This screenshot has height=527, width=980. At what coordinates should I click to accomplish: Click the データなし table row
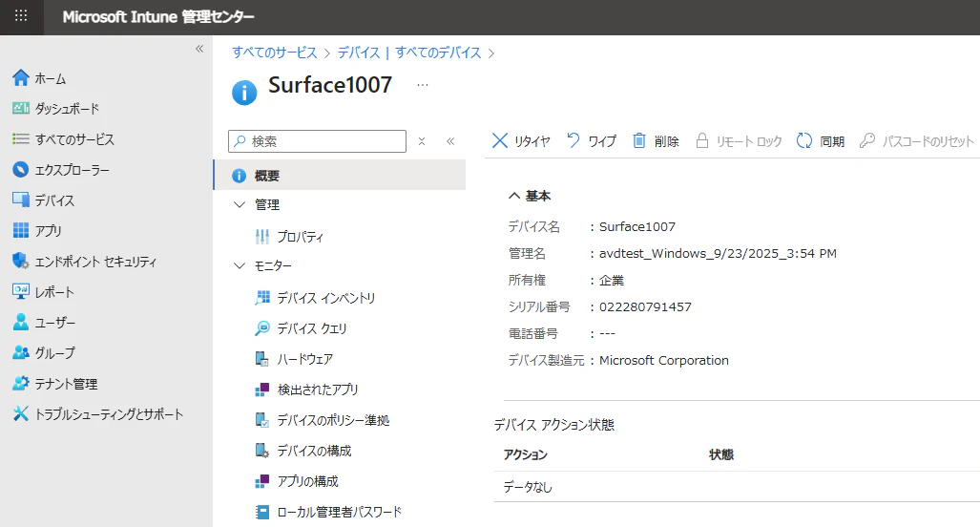[737, 487]
